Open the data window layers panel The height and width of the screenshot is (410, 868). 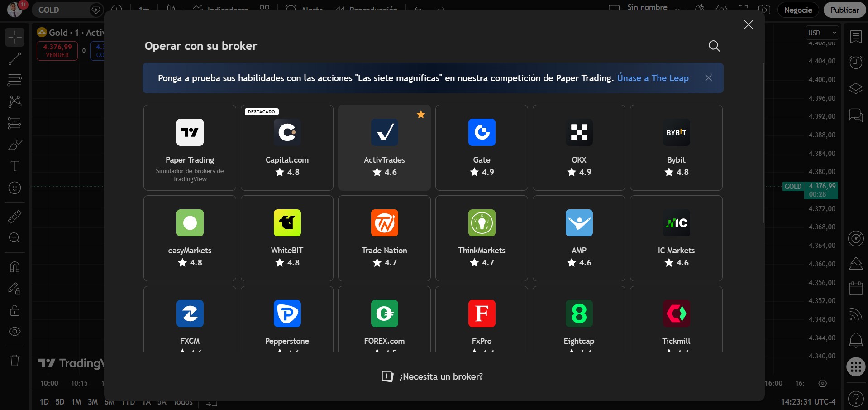(x=856, y=88)
